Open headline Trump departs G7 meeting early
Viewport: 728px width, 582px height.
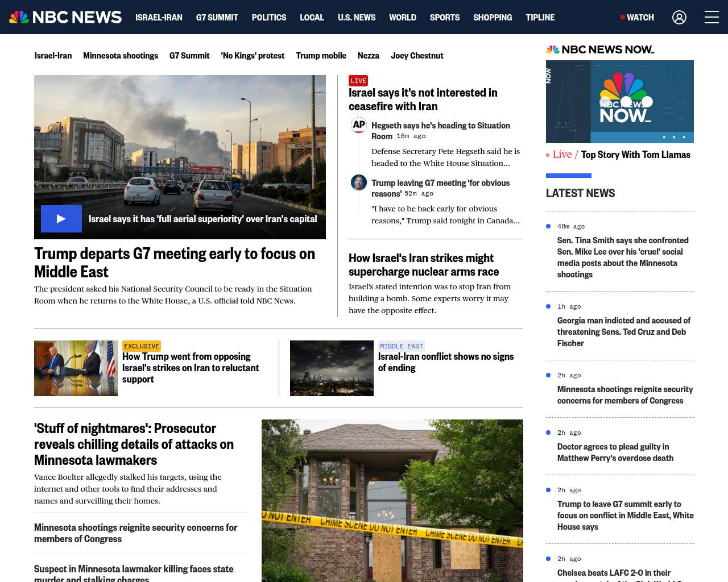[x=175, y=263]
